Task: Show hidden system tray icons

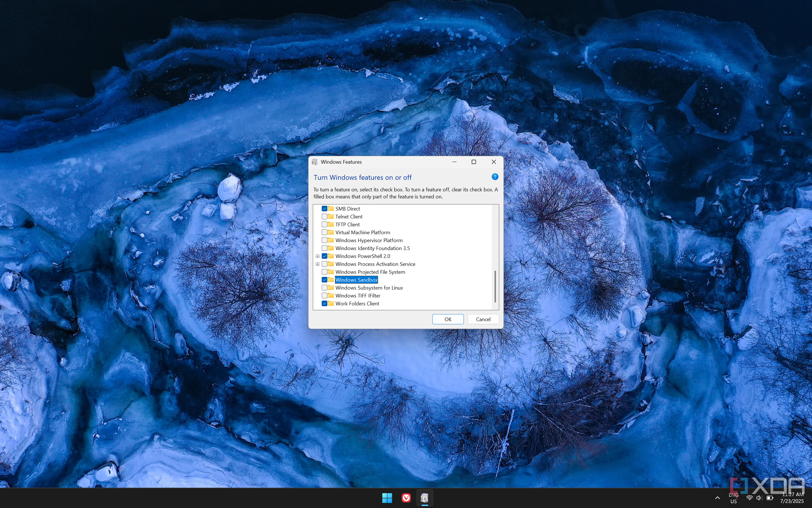Action: coord(717,498)
